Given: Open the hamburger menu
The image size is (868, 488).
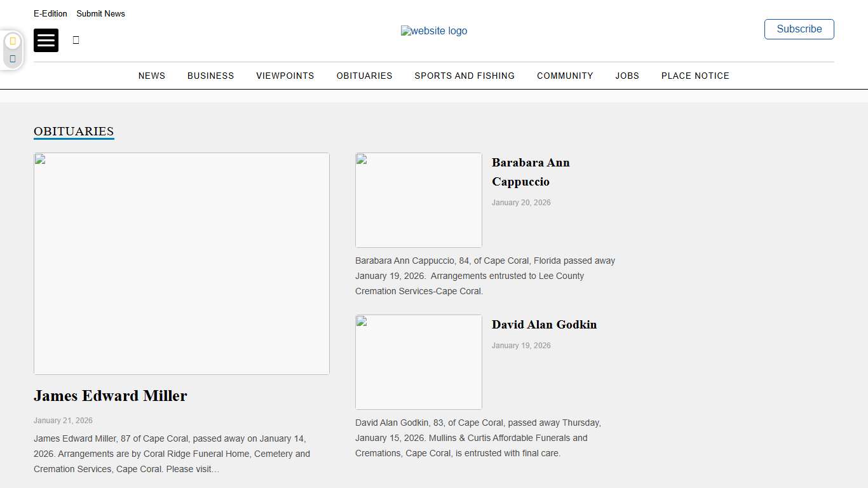Looking at the screenshot, I should coord(46,40).
